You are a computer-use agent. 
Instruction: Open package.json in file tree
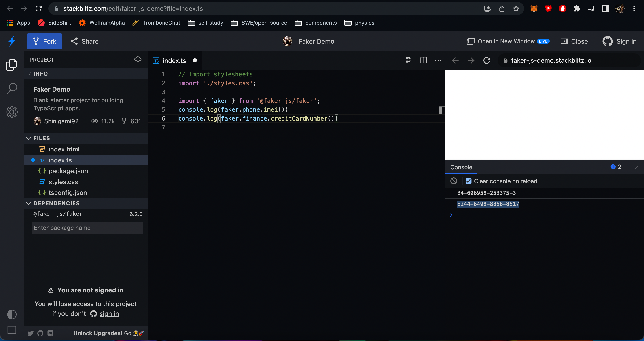pyautogui.click(x=68, y=171)
